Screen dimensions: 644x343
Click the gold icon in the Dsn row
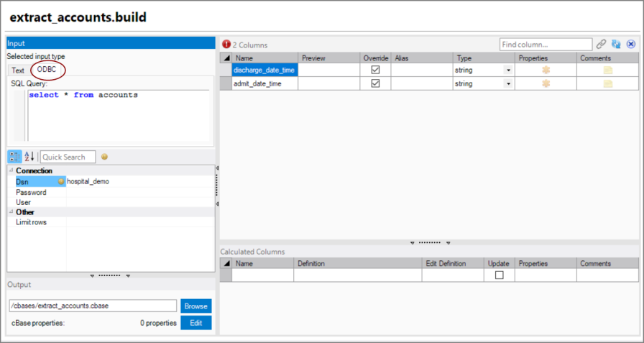point(61,181)
